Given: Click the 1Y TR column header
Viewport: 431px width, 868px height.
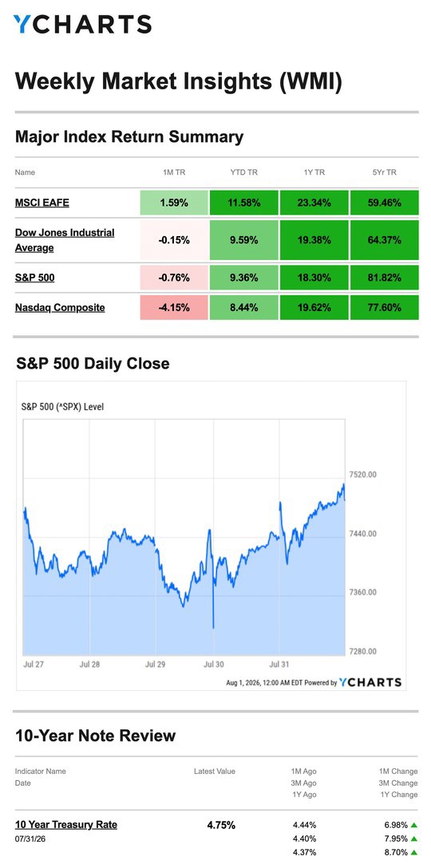Looking at the screenshot, I should point(314,172).
